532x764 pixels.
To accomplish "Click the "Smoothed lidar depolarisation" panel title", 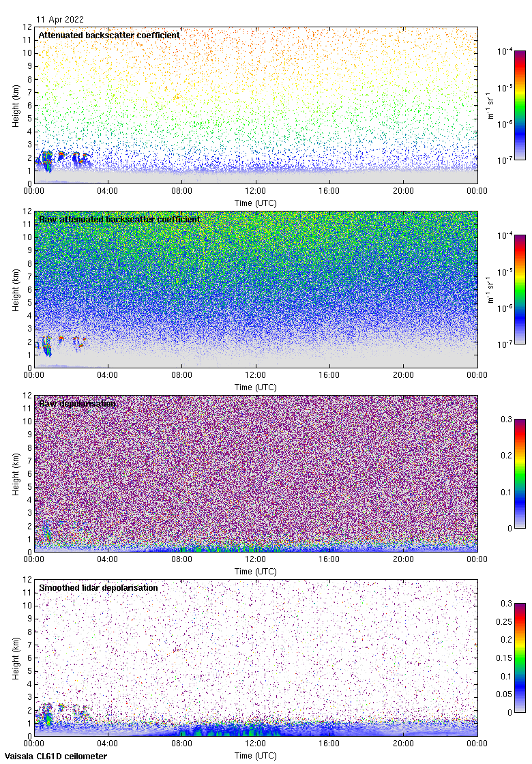I will point(98,588).
